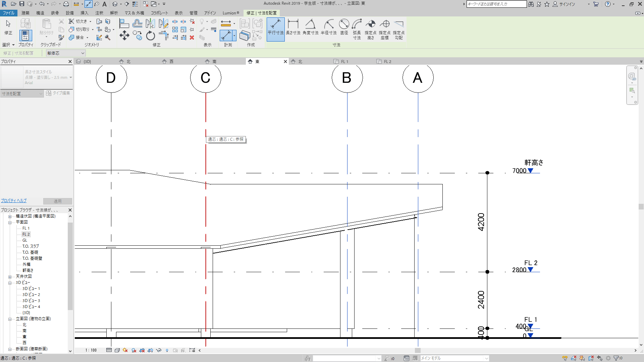Click the Offset tool icon
This screenshot has height=362, width=644.
tap(137, 23)
